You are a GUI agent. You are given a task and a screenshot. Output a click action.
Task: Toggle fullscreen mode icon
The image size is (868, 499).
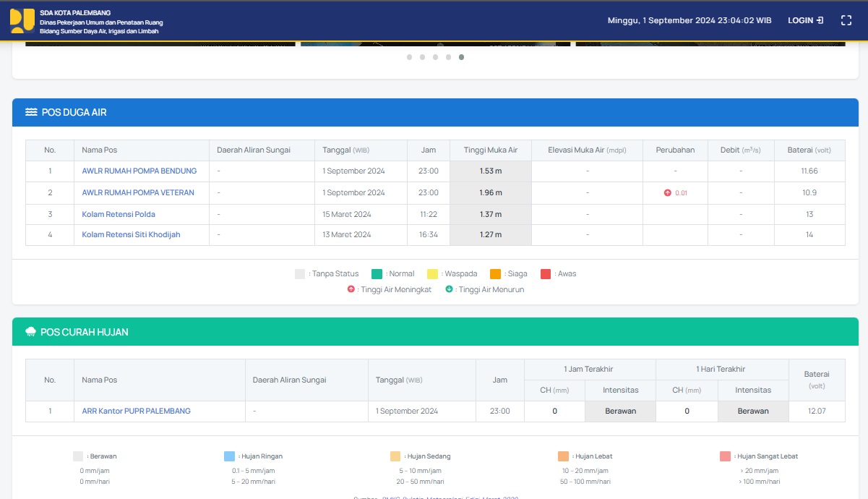pos(846,20)
